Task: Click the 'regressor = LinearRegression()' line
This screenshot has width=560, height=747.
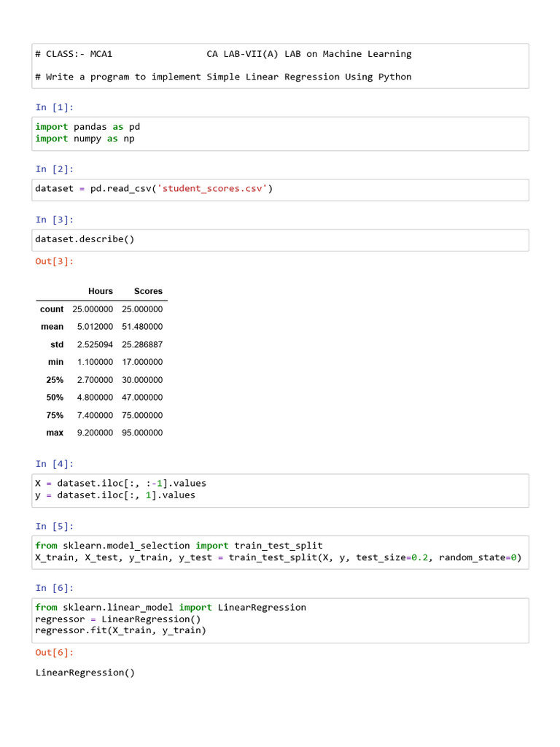Action: click(118, 619)
